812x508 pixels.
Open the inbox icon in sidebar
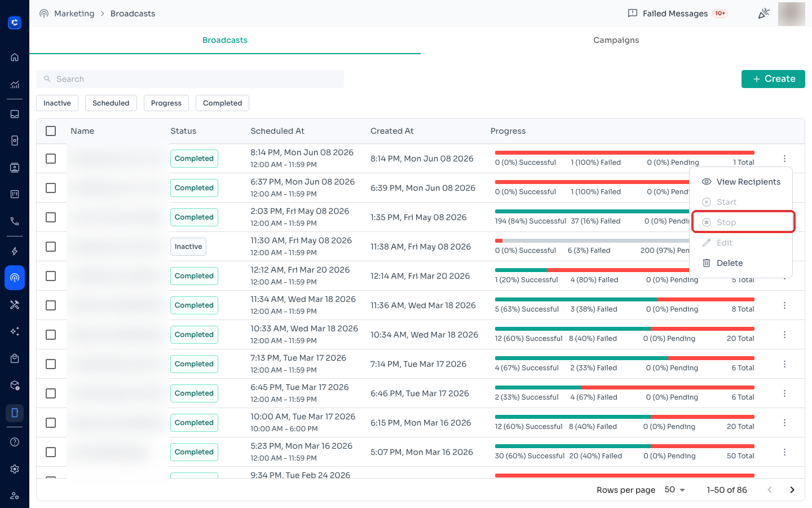[x=15, y=114]
